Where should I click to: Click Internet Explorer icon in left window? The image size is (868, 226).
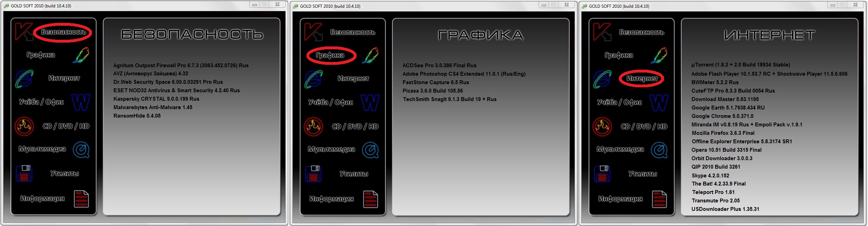[x=24, y=79]
